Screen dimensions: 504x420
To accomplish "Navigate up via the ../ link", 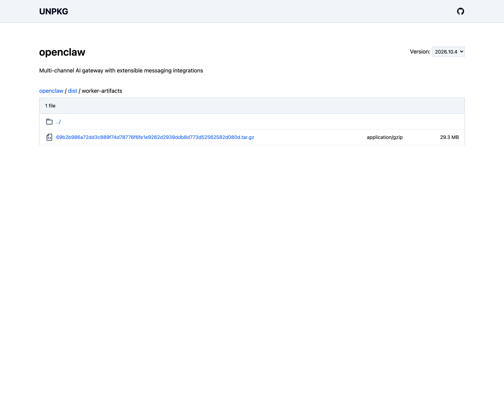I will (x=58, y=122).
